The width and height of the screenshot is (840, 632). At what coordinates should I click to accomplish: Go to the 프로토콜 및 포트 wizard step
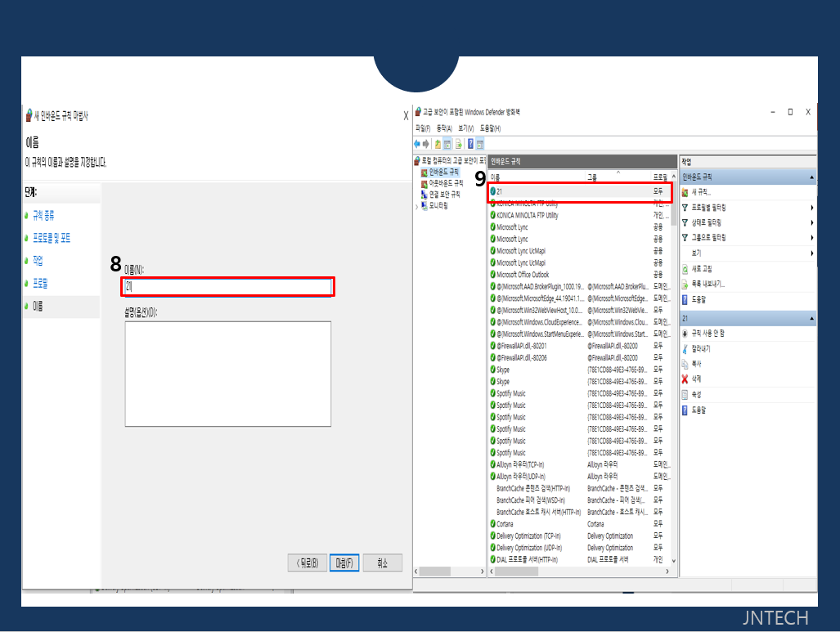[52, 238]
